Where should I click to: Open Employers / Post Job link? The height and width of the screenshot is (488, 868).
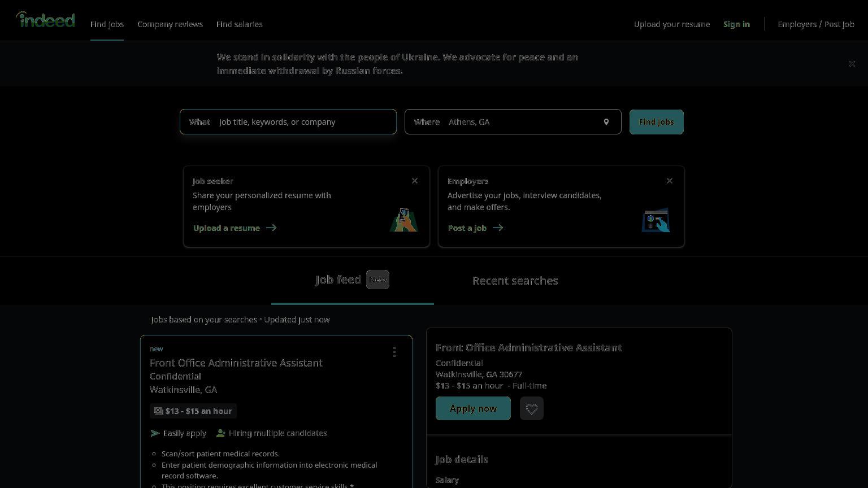(x=816, y=24)
